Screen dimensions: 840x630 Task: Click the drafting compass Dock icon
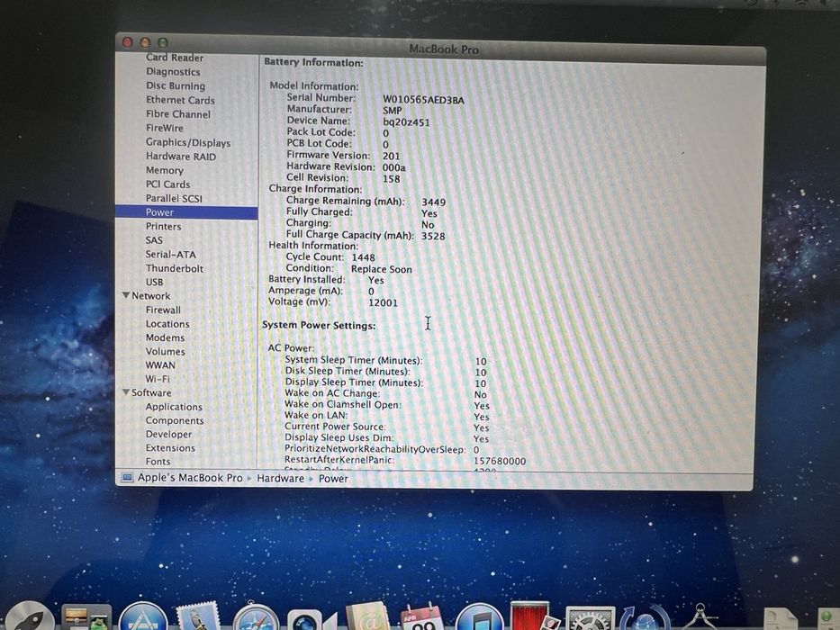[700, 617]
